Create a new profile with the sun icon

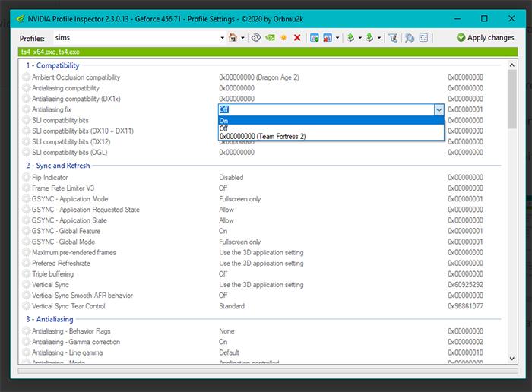pos(283,38)
